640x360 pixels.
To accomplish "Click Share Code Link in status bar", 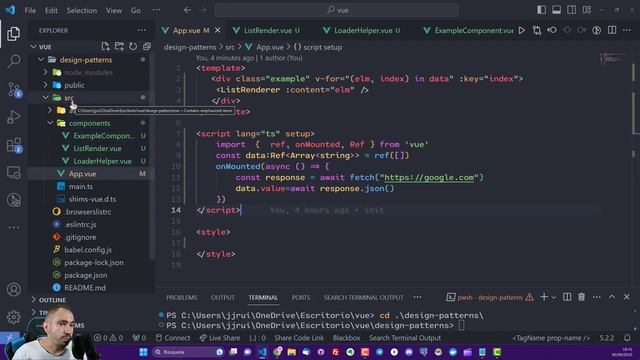I will 299,338.
